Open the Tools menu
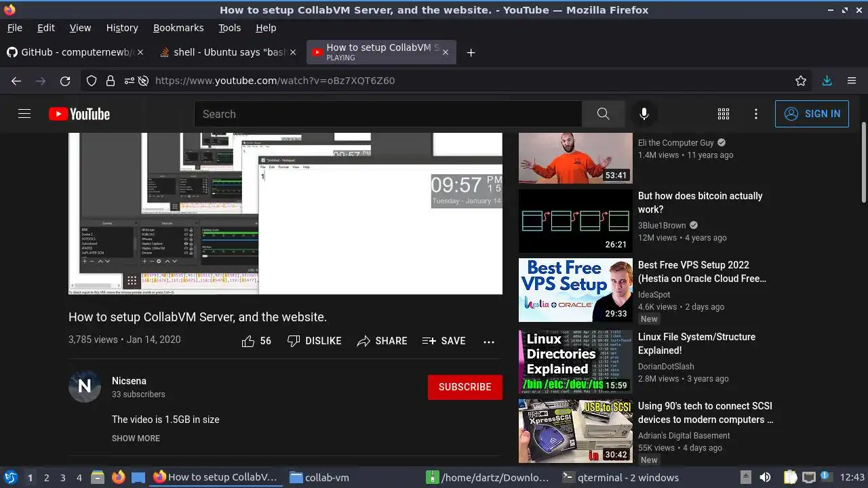Screen dimensions: 868x488 point(229,28)
